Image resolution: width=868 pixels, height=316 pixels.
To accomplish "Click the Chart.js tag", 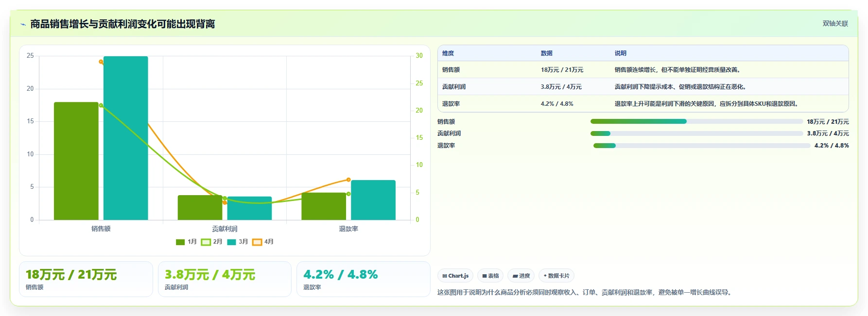I will tap(455, 276).
